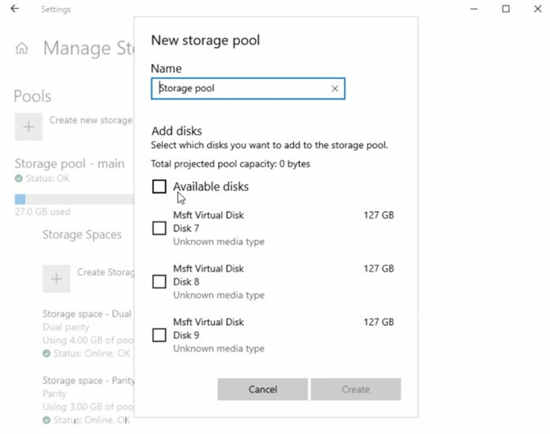Click plus icon to create Storage Space
The image size is (550, 434).
pos(56,279)
